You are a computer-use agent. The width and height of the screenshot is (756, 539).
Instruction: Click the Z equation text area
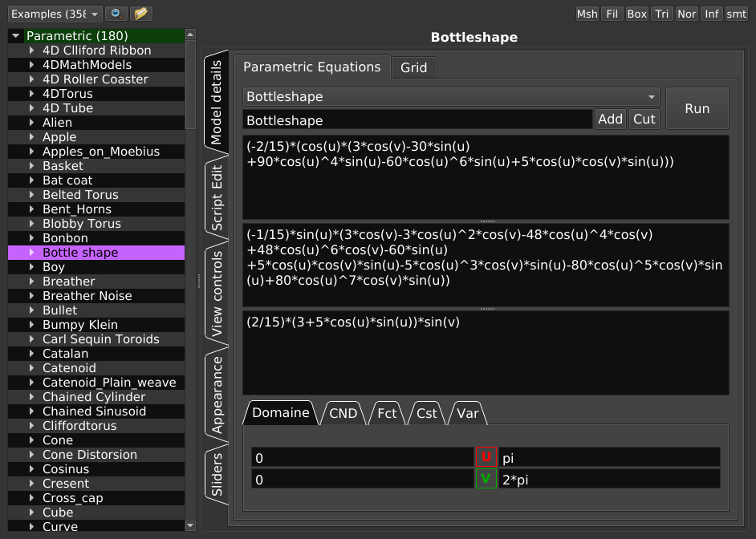click(x=486, y=353)
